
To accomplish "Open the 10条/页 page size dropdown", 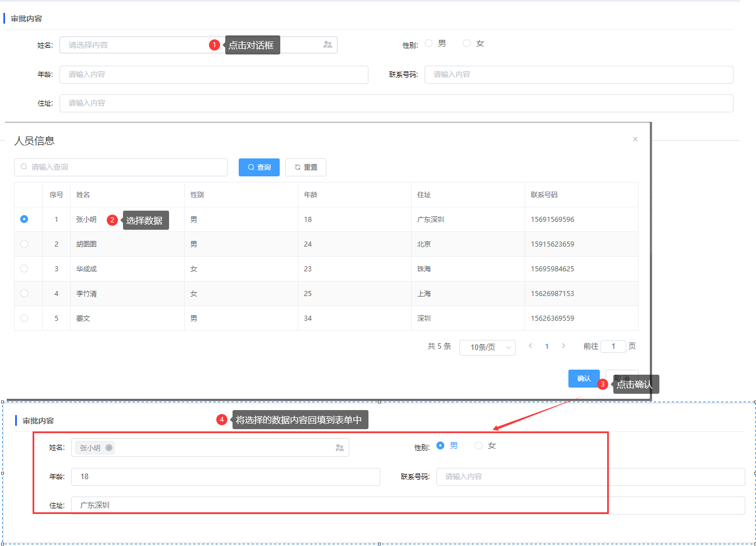I will click(487, 347).
